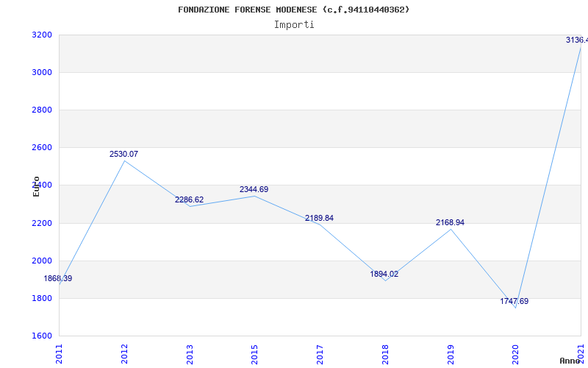
Task: Click the Euro y-axis title
Action: point(36,187)
